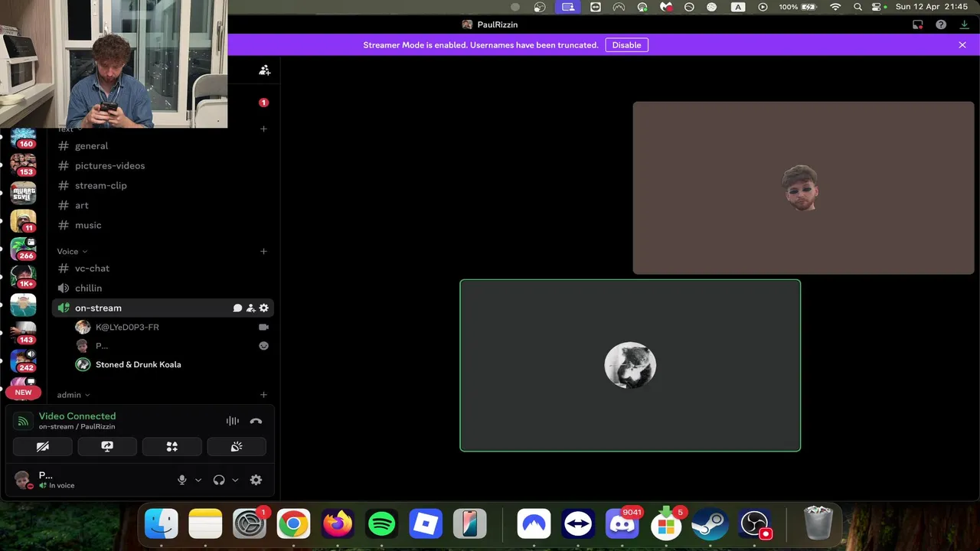
Task: Open Discord user settings gear
Action: click(x=256, y=480)
